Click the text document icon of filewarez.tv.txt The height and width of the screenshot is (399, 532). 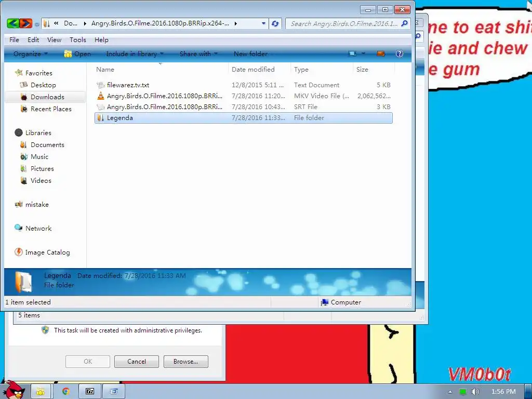[x=100, y=85]
